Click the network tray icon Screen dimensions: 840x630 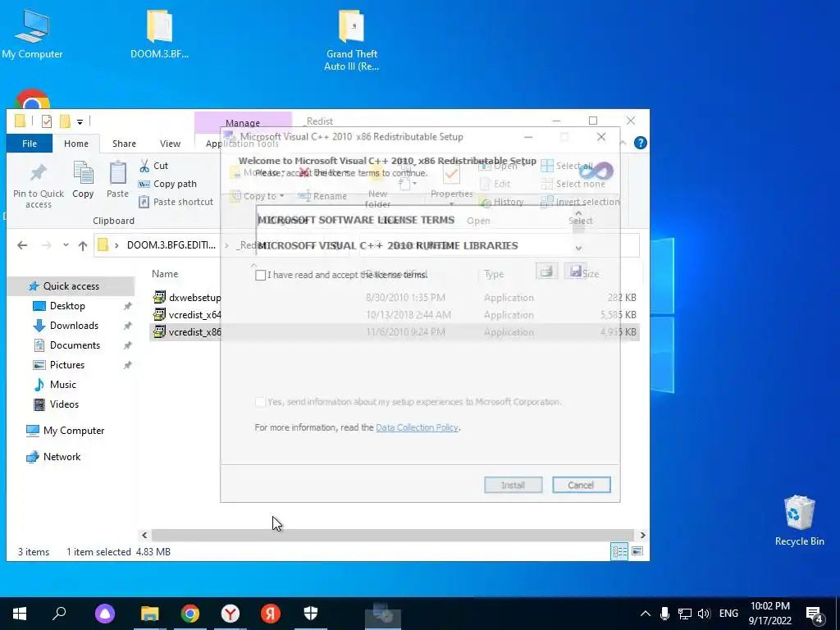(x=685, y=614)
